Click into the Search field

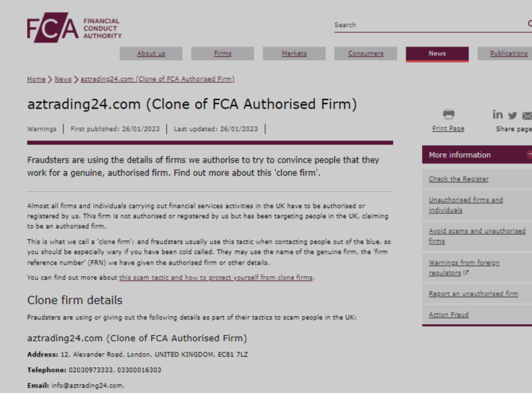425,25
